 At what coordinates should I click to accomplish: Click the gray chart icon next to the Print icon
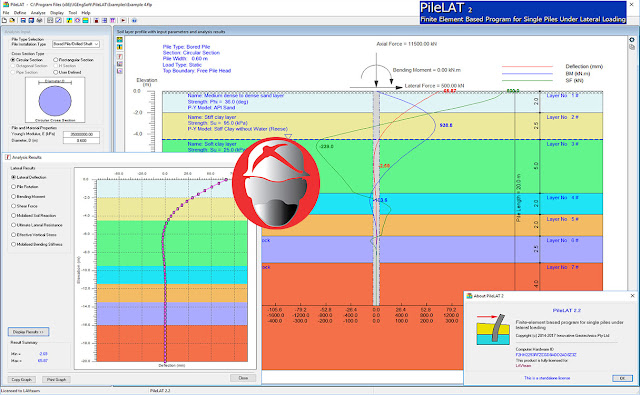(x=50, y=20)
